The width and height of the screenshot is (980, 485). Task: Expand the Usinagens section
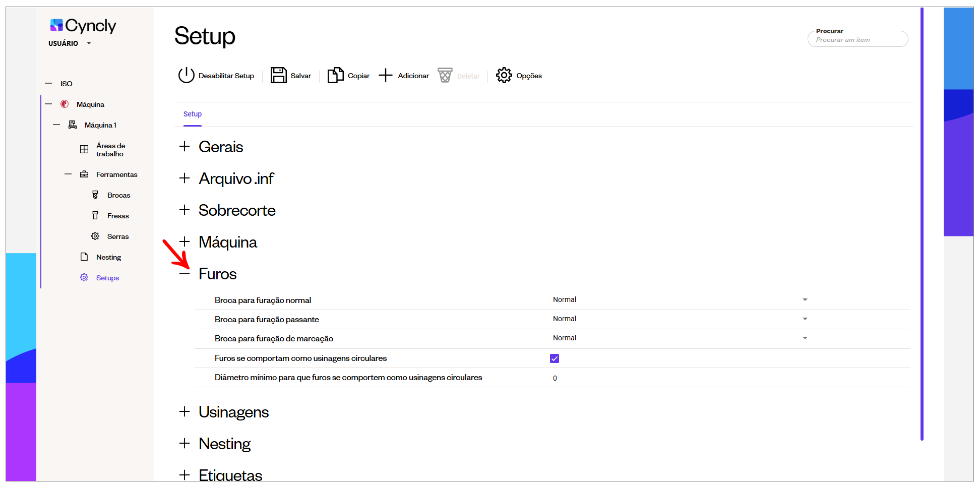(x=185, y=412)
